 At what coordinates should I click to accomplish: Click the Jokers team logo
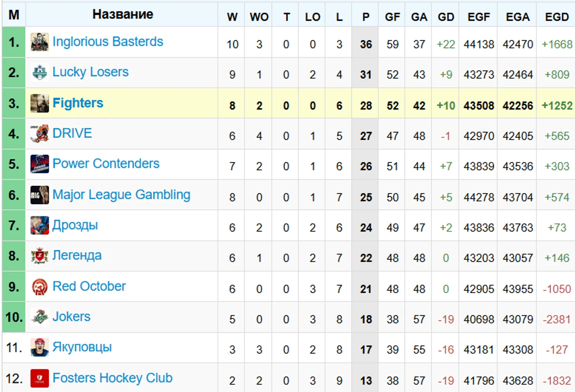pos(39,317)
